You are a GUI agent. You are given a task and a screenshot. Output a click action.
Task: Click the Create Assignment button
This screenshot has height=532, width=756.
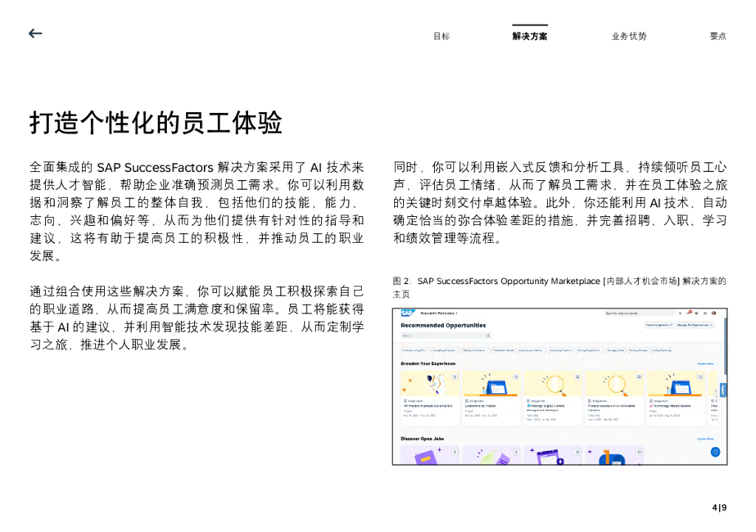pos(659,325)
